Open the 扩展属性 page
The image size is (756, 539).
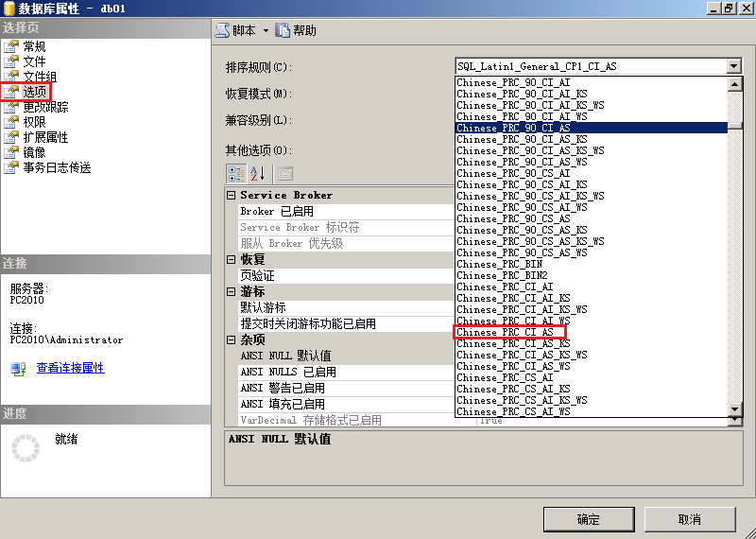[45, 137]
